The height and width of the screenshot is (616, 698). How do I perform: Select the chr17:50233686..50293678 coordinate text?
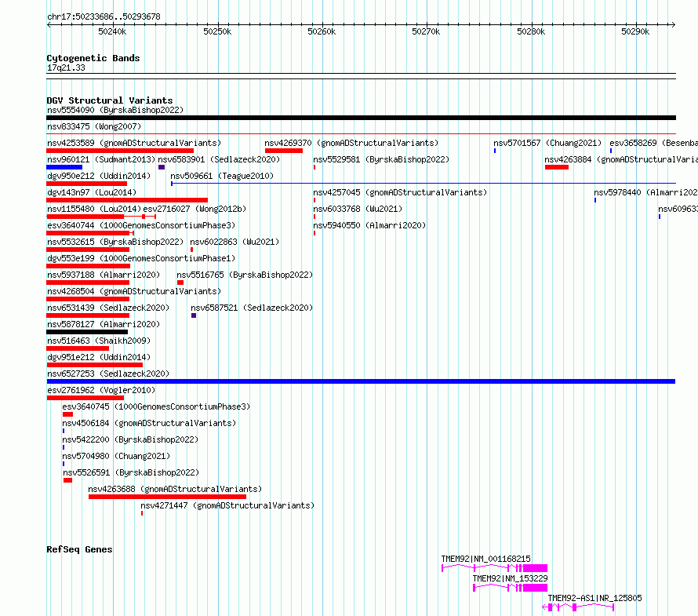tap(104, 16)
